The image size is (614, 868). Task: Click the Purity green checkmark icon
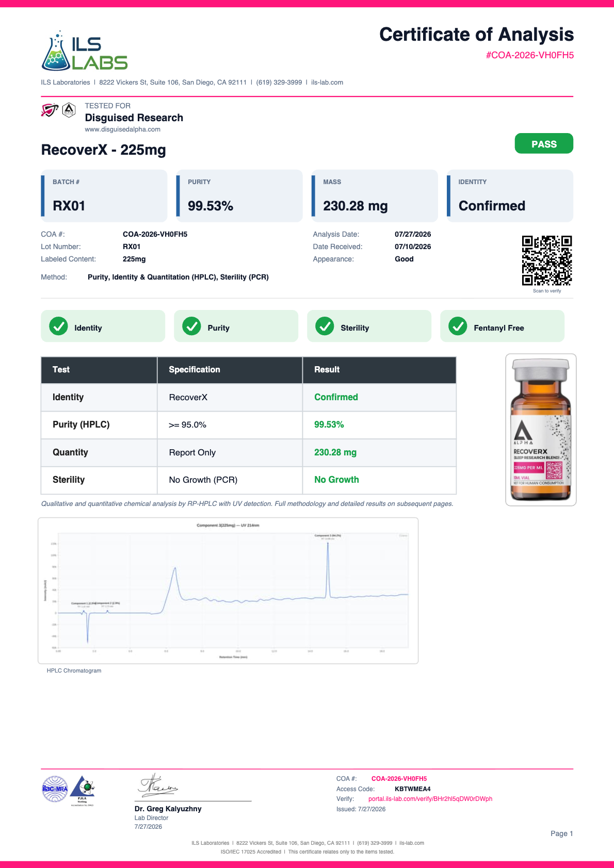[191, 326]
